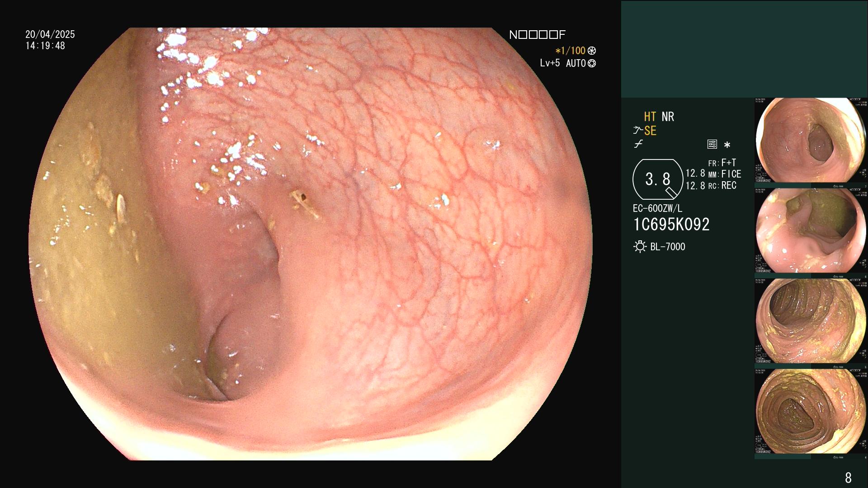
Task: Click the scope tip diameter 3.8 icon
Action: click(x=658, y=179)
